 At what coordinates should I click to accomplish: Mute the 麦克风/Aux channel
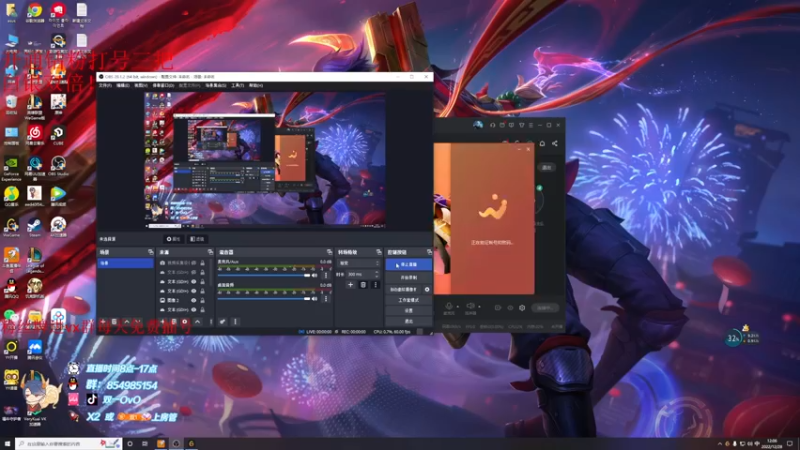point(315,276)
